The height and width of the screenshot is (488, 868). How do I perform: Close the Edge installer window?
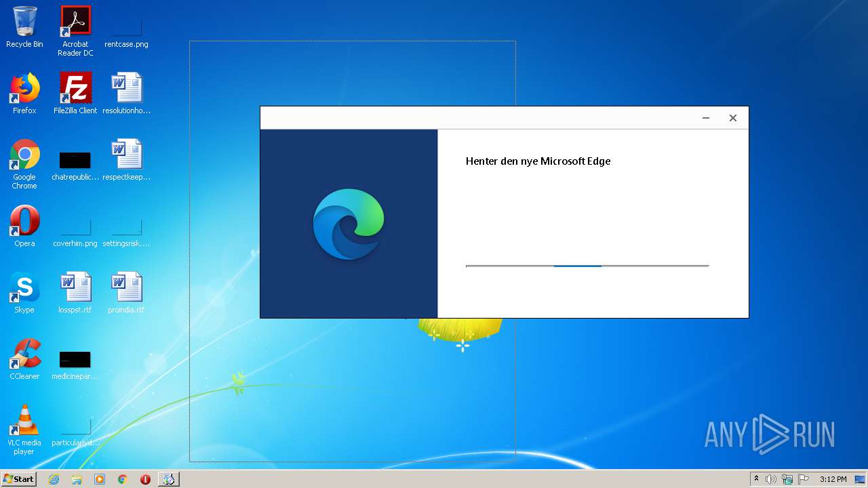tap(733, 118)
